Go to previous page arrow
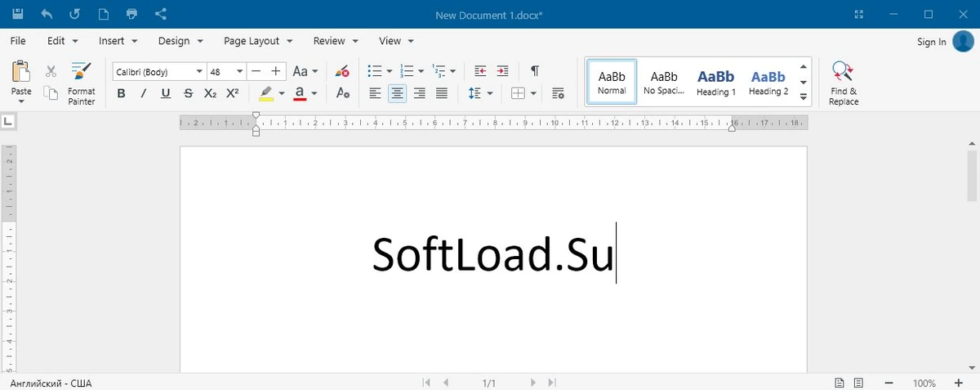Screen dimensions: 980x390 pos(446,383)
